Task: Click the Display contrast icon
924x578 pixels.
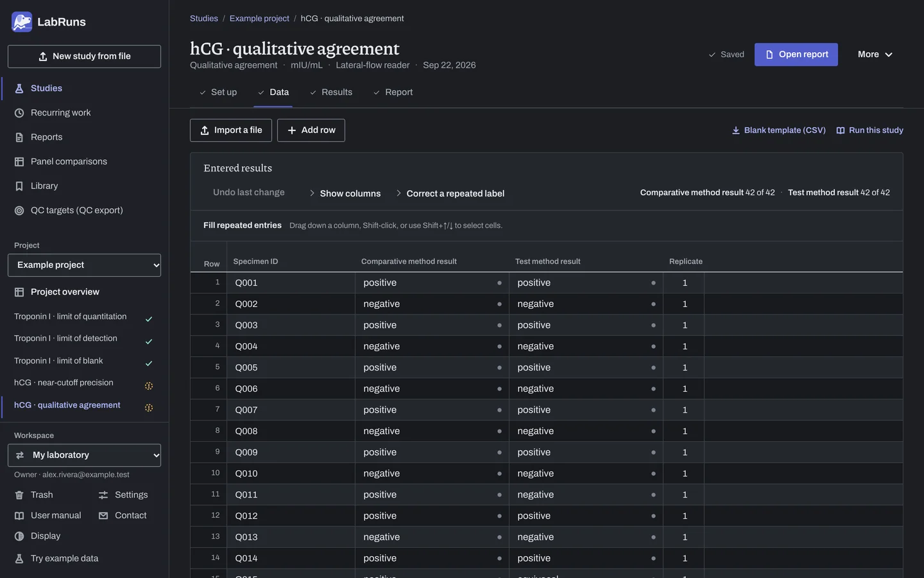Action: point(19,536)
